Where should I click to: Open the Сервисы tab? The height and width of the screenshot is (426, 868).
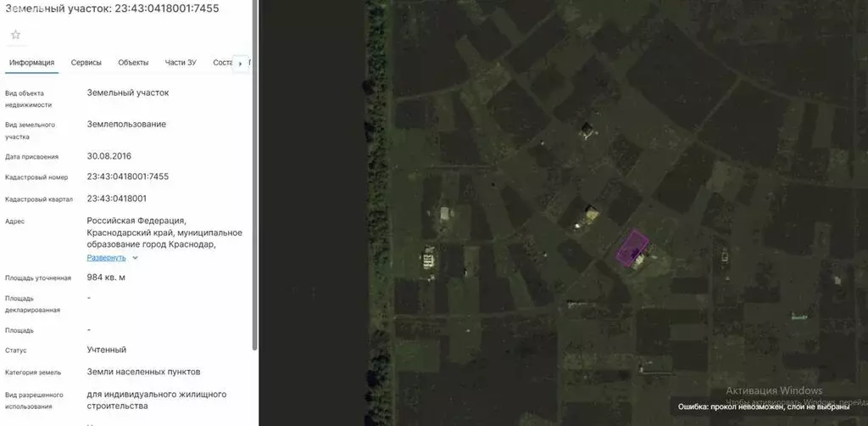[86, 63]
